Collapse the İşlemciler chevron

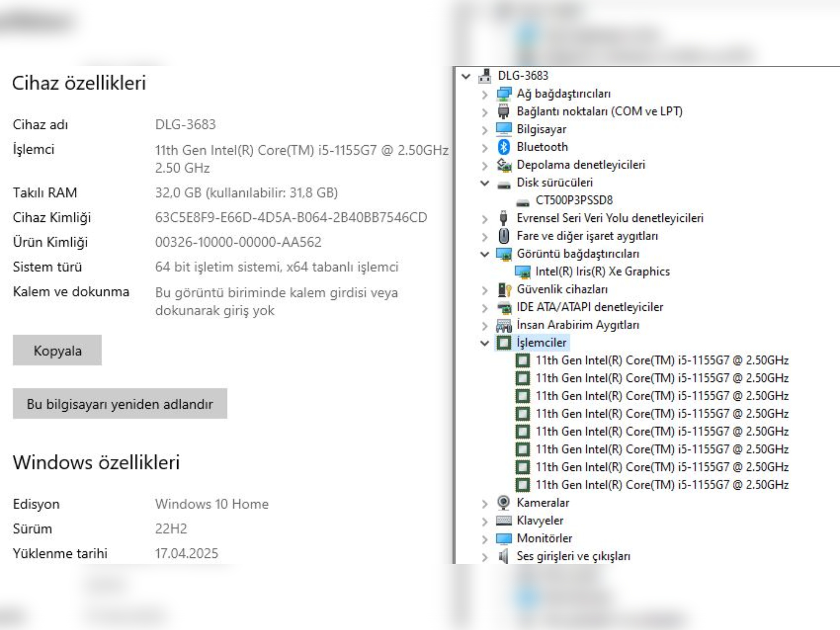click(485, 343)
